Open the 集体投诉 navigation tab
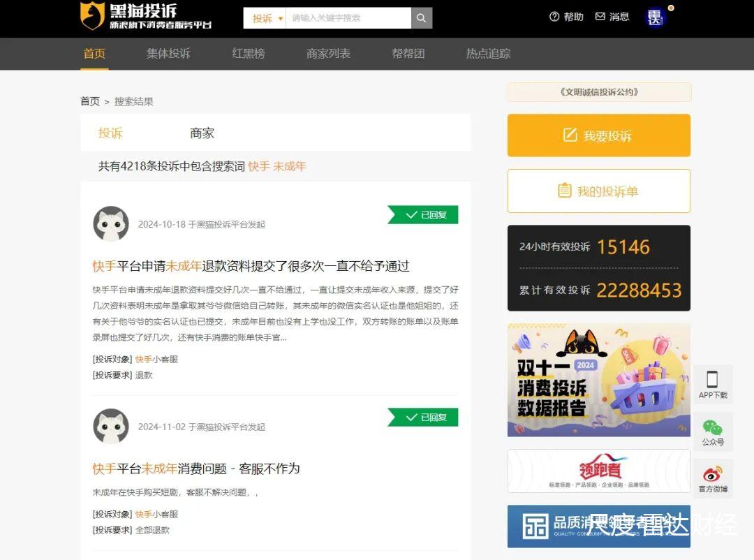 point(169,53)
